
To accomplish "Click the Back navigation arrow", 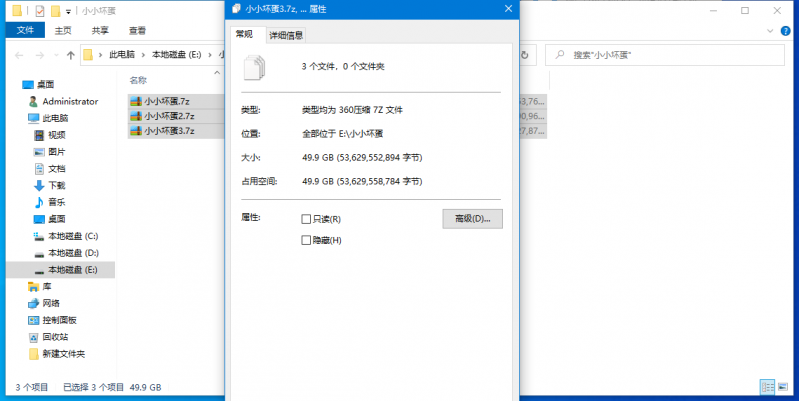I will 17,54.
